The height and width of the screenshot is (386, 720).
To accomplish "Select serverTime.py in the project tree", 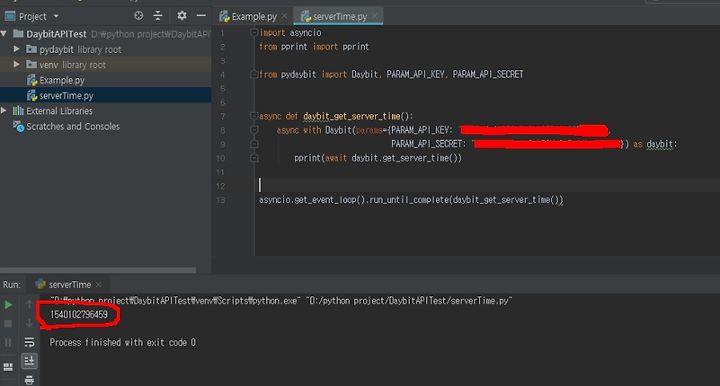I will 66,95.
